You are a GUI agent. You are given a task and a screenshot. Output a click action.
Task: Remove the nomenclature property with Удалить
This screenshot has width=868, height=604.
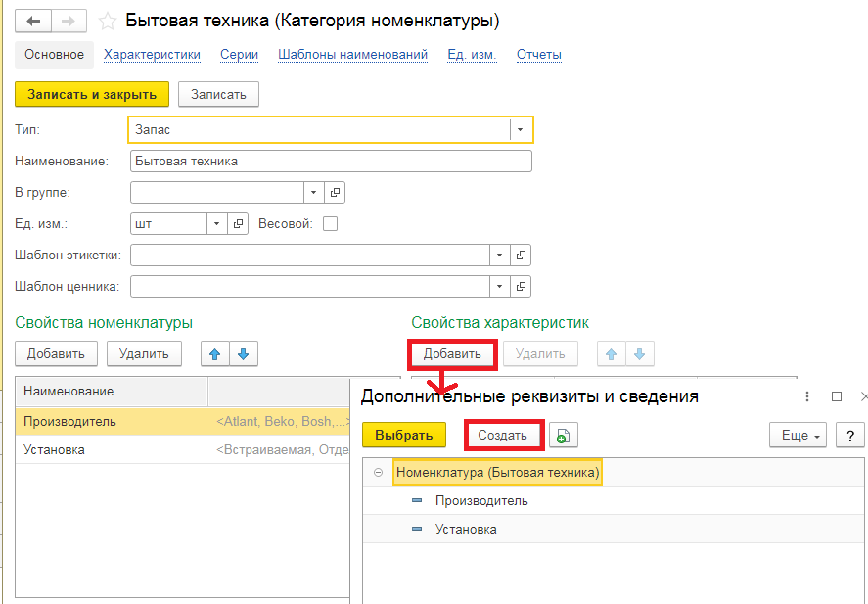tap(144, 354)
